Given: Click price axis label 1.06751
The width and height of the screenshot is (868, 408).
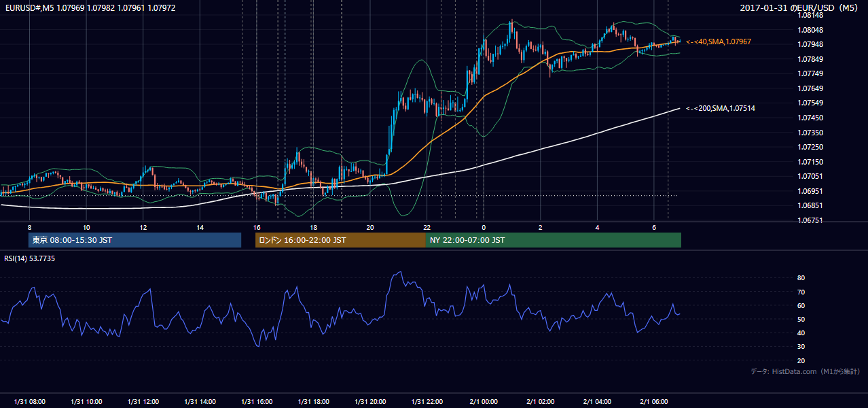Looking at the screenshot, I should tap(812, 220).
